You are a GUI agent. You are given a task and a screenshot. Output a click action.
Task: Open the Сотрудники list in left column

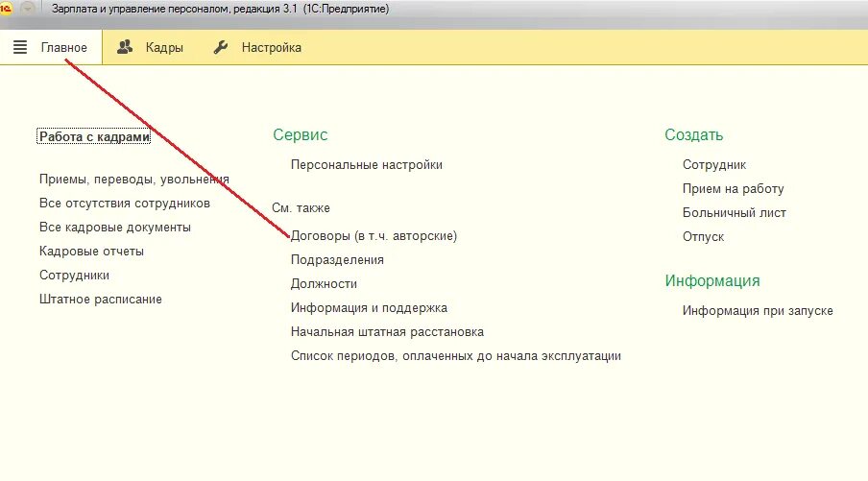[x=74, y=276]
